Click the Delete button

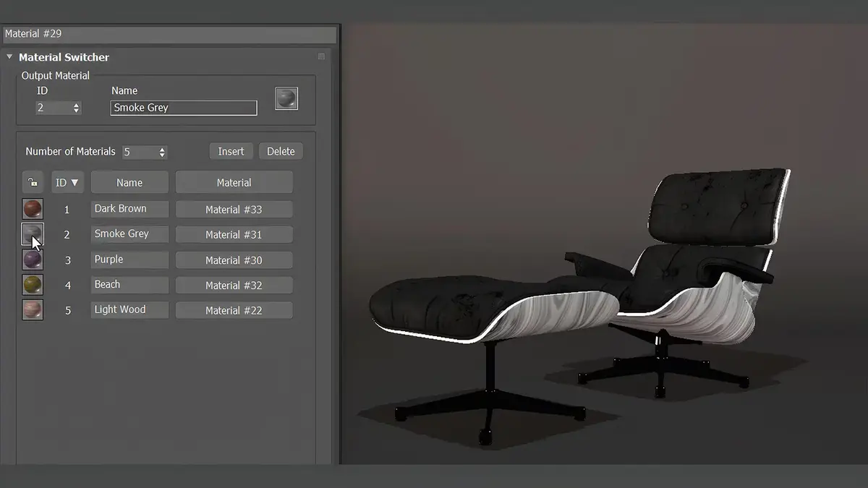click(x=281, y=151)
